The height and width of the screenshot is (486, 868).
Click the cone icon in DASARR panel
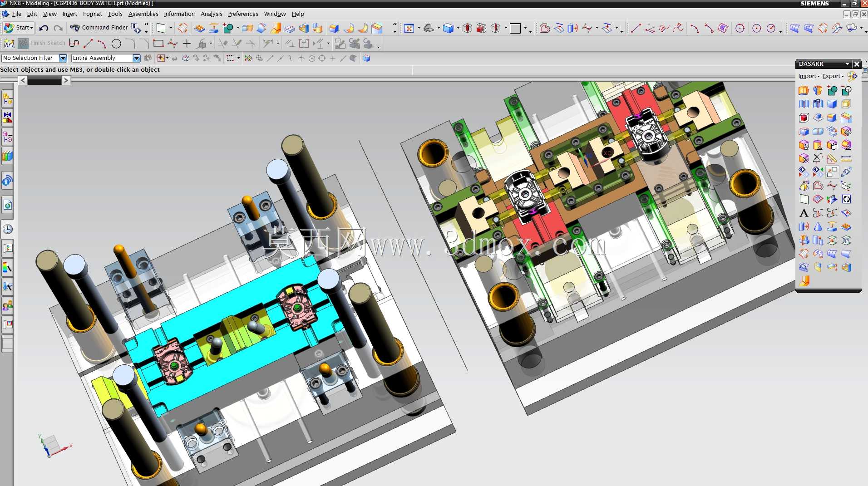coord(818,226)
